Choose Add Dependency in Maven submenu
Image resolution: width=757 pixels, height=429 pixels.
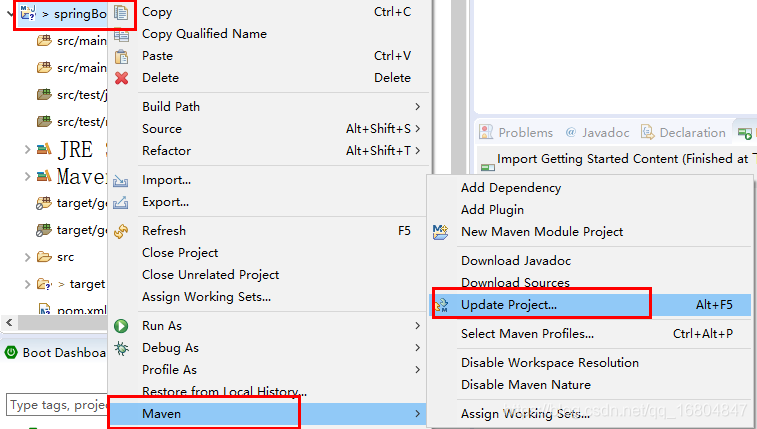(x=511, y=188)
